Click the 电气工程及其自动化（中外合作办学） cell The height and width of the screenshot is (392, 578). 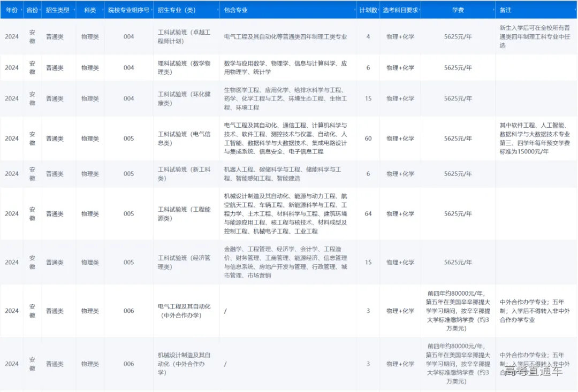(x=186, y=310)
